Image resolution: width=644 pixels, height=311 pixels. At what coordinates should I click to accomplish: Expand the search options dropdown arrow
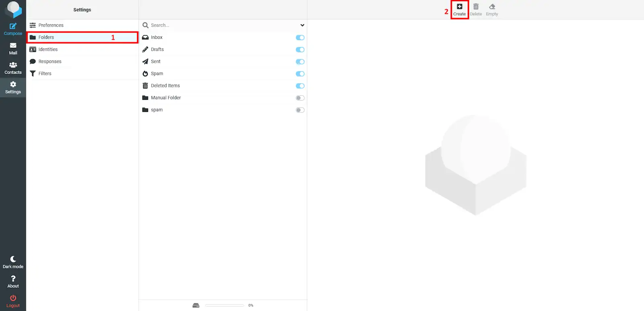click(x=302, y=25)
